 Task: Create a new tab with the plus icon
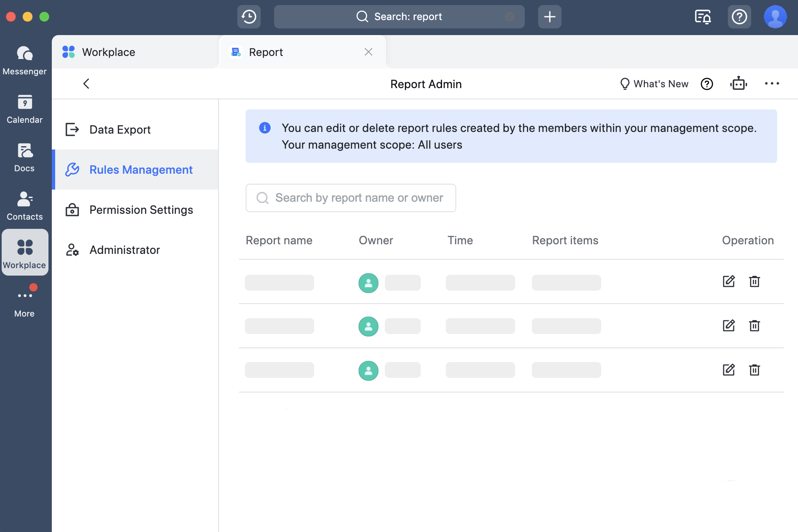coord(549,16)
